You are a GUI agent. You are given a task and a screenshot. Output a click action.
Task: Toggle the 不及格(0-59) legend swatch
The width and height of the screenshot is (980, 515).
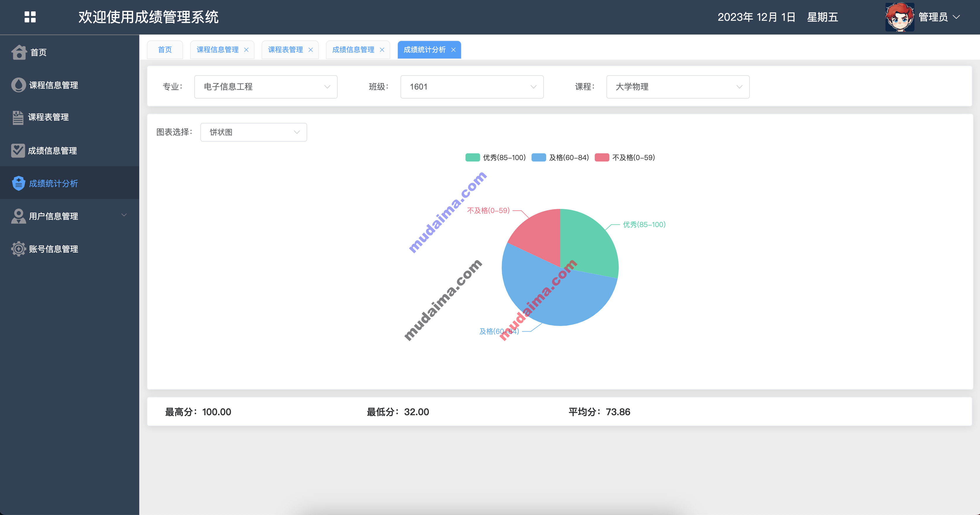(x=602, y=158)
